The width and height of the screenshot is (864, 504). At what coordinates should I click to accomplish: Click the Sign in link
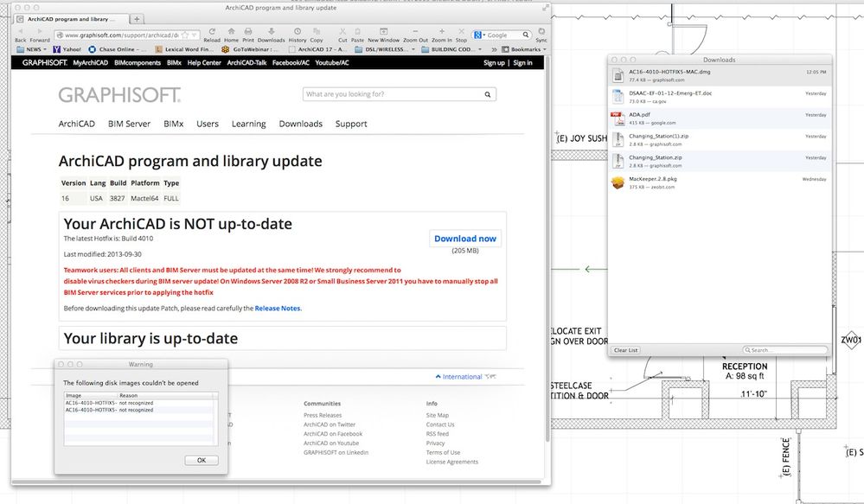pos(522,63)
